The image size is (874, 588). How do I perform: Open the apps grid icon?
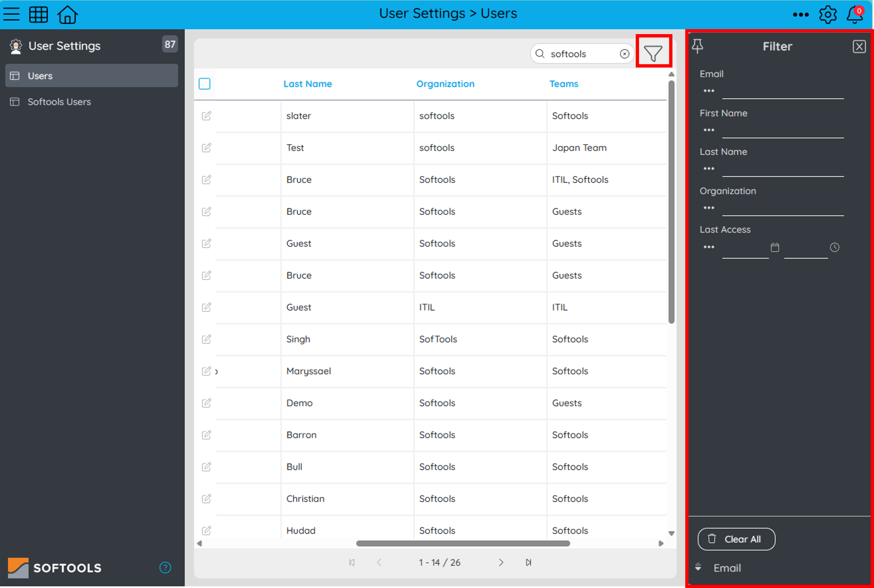click(x=38, y=15)
